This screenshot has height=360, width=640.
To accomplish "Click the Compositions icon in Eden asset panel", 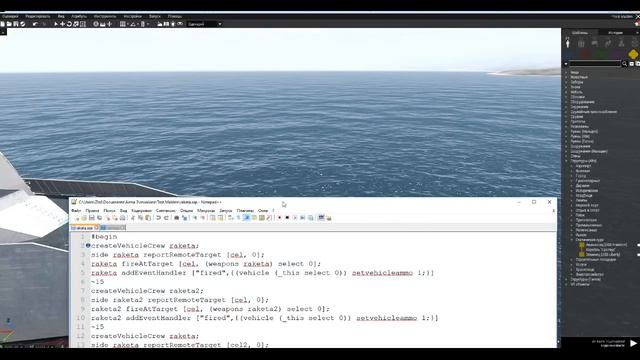I will 581,43.
